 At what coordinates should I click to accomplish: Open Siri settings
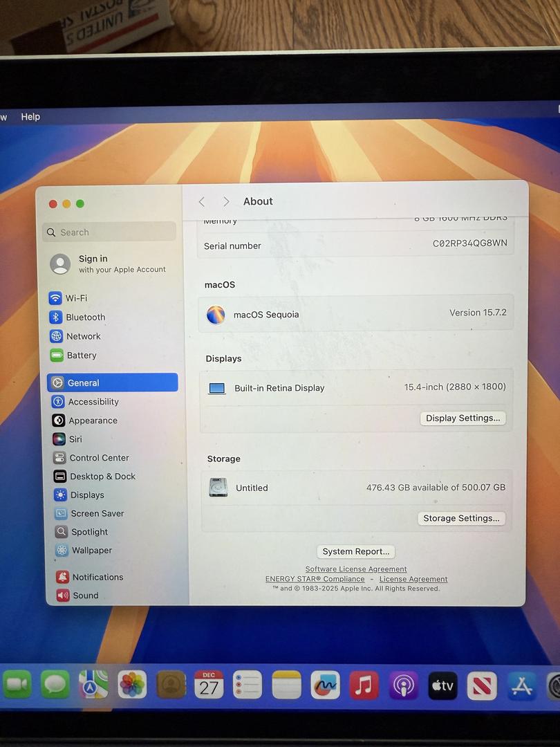click(75, 439)
